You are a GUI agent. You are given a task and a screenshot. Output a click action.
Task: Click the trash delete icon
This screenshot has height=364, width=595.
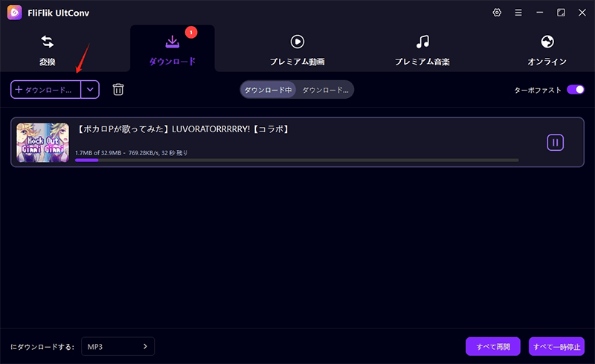tap(118, 89)
